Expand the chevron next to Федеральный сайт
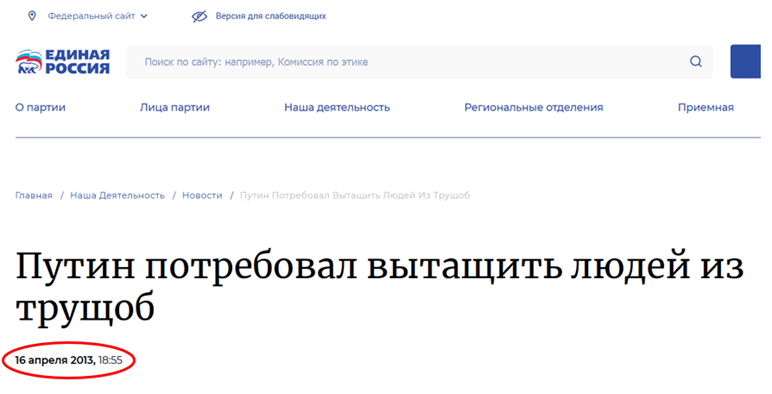Screen dimensions: 772x394 [x=144, y=16]
